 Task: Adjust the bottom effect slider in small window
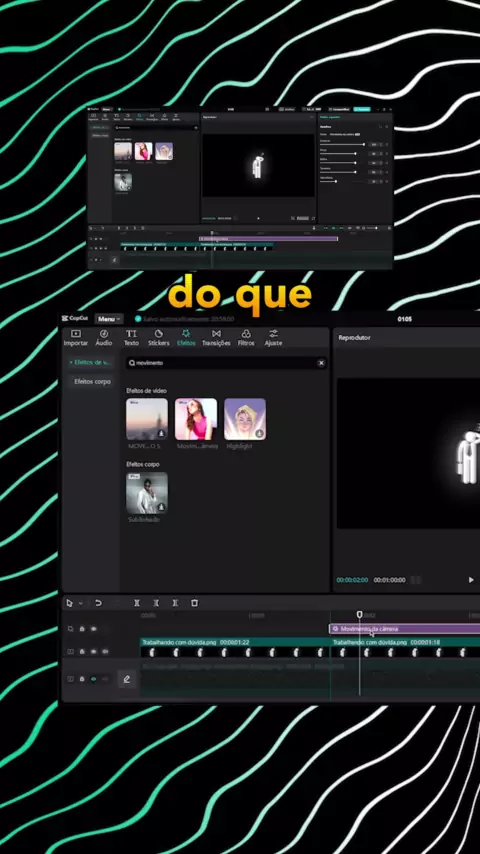[342, 181]
